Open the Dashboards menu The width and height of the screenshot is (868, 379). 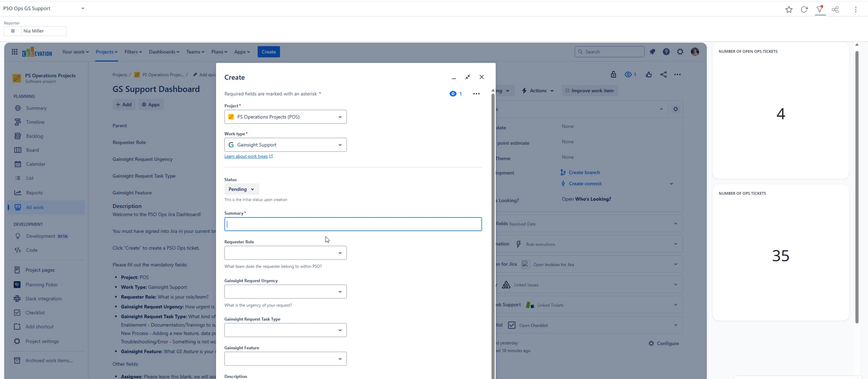[164, 52]
